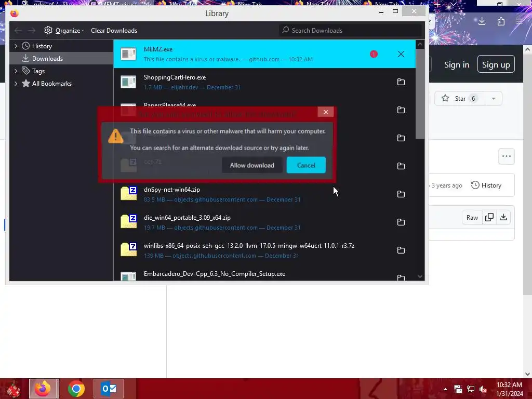Select Embarcadero_Dev-Cpp setup download name

point(215,274)
